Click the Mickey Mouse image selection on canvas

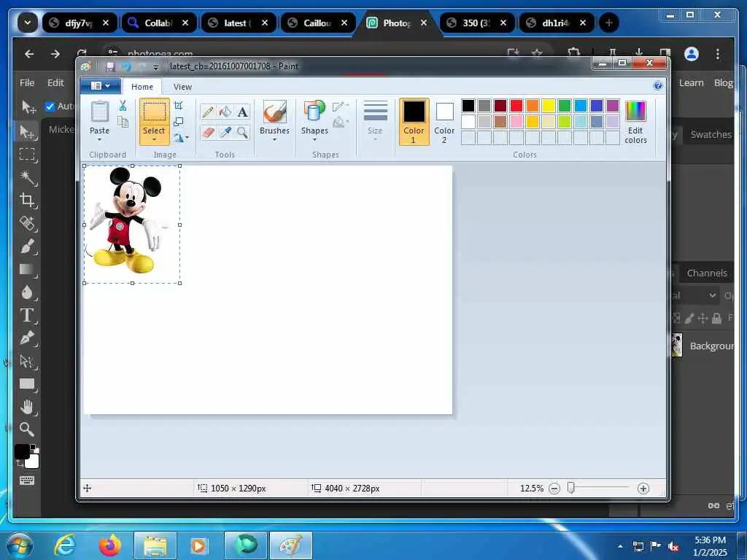(x=132, y=225)
